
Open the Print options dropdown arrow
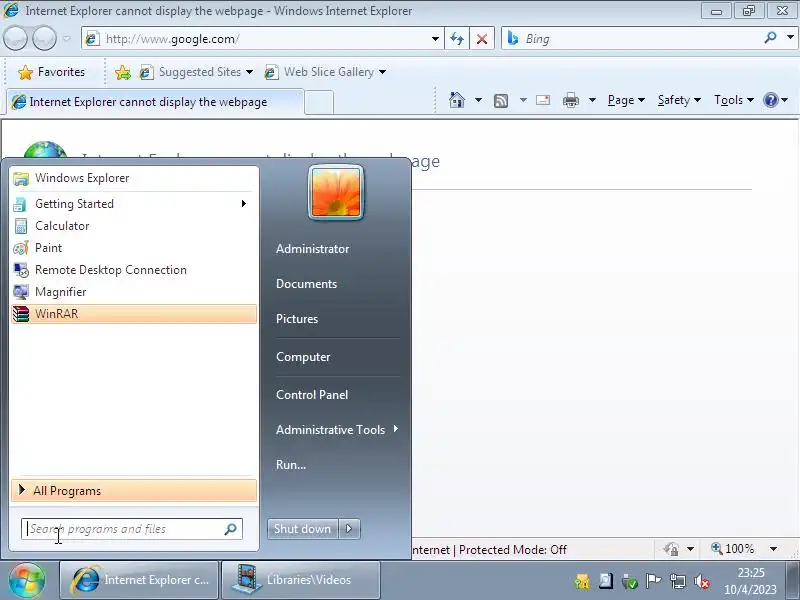592,100
